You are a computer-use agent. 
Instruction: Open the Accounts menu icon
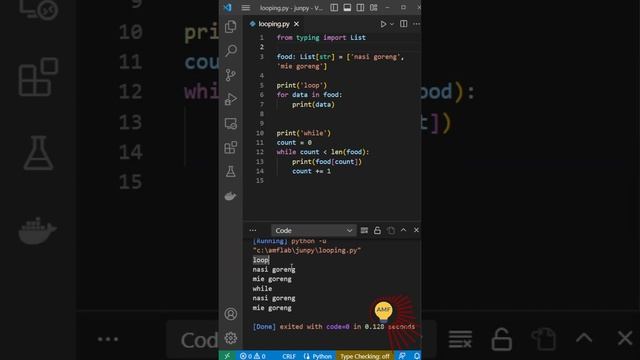(x=231, y=314)
